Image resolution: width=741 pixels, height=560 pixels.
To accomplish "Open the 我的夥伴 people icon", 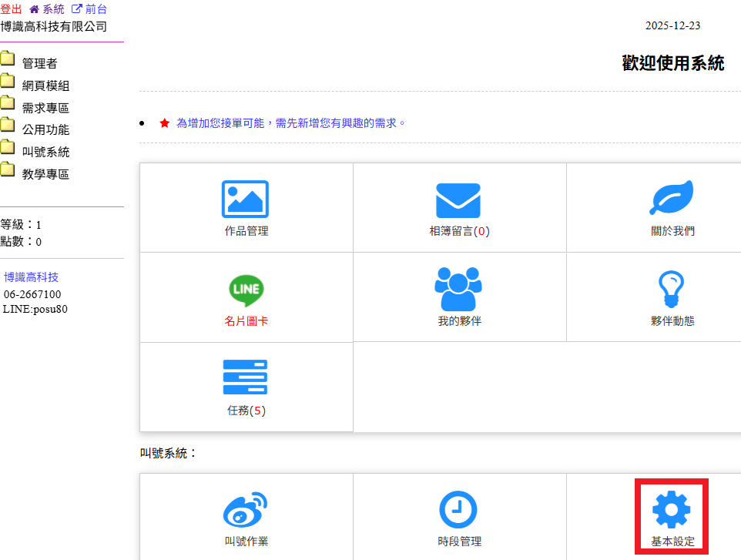I will pos(458,289).
